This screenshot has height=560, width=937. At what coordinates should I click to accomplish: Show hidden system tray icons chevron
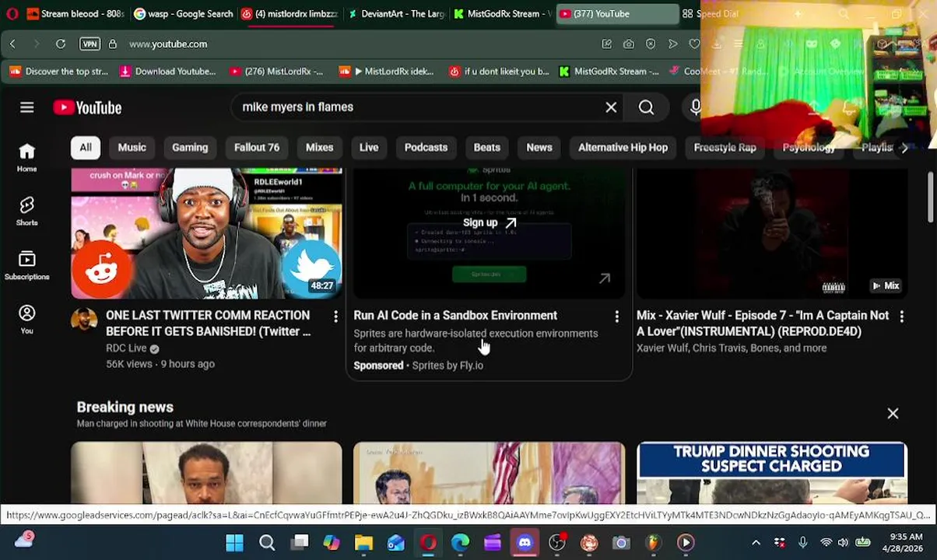[x=756, y=543]
